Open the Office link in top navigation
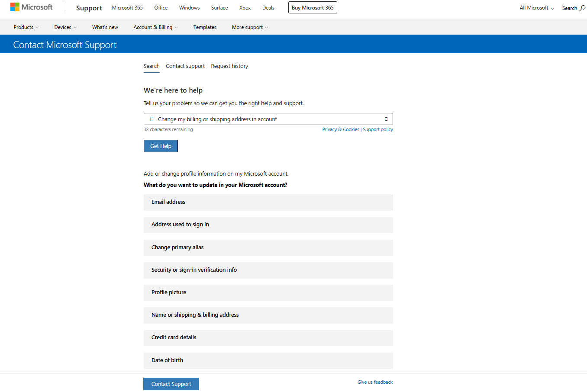Image resolution: width=587 pixels, height=392 pixels. 161,8
